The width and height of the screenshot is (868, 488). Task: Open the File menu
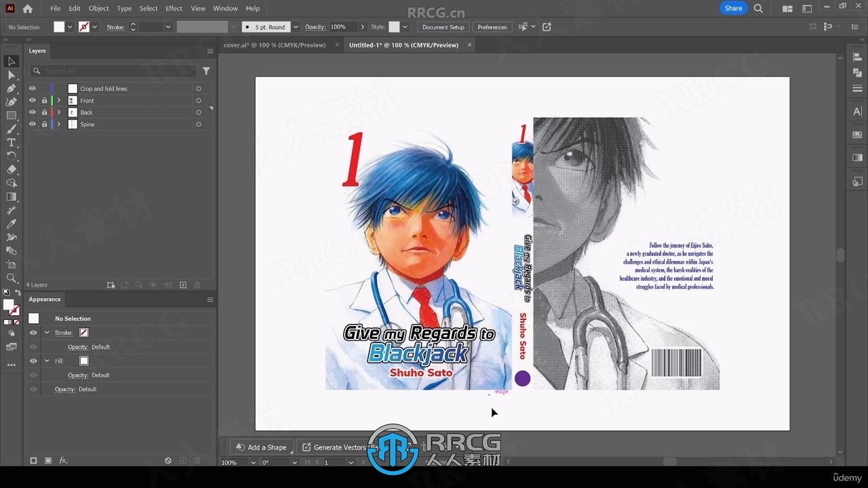coord(55,8)
